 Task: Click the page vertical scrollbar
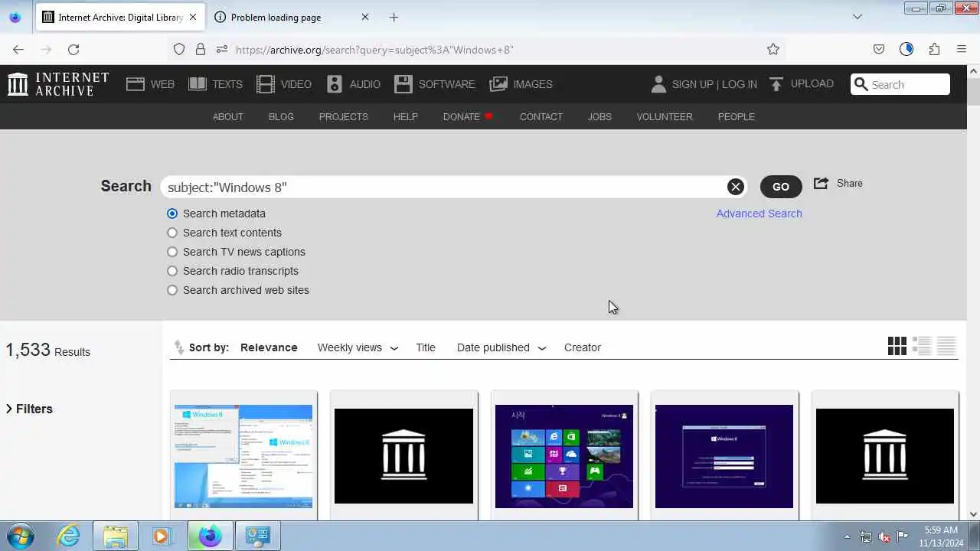tap(973, 293)
